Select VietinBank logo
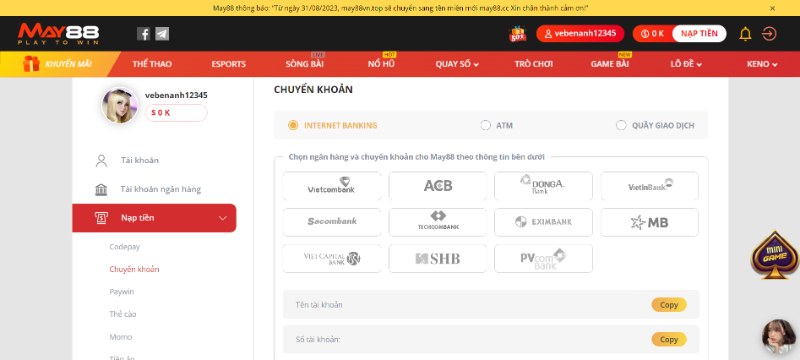Viewport: 800px width, 360px height. 649,186
